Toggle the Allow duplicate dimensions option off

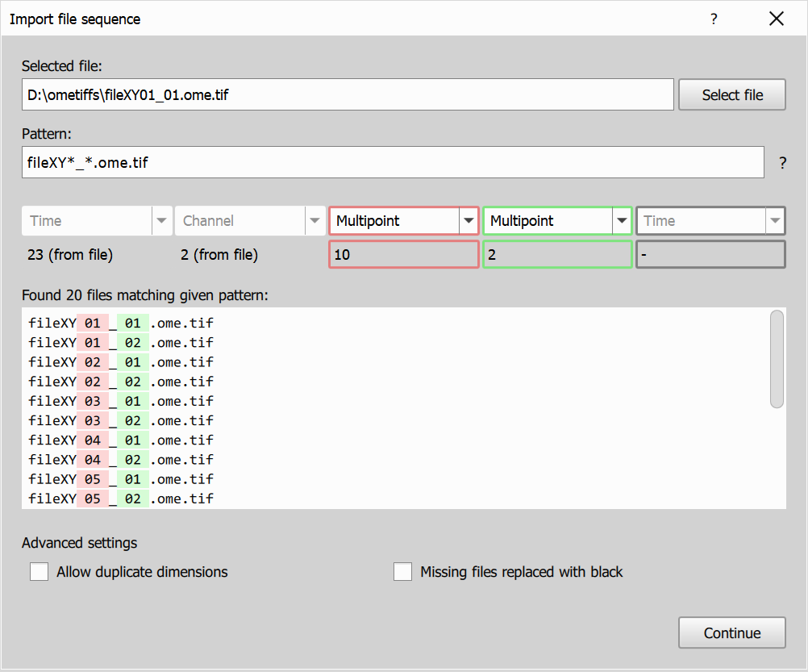(x=39, y=571)
